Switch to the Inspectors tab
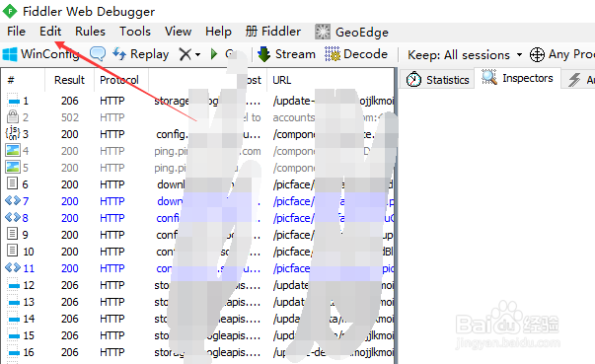 pos(518,78)
